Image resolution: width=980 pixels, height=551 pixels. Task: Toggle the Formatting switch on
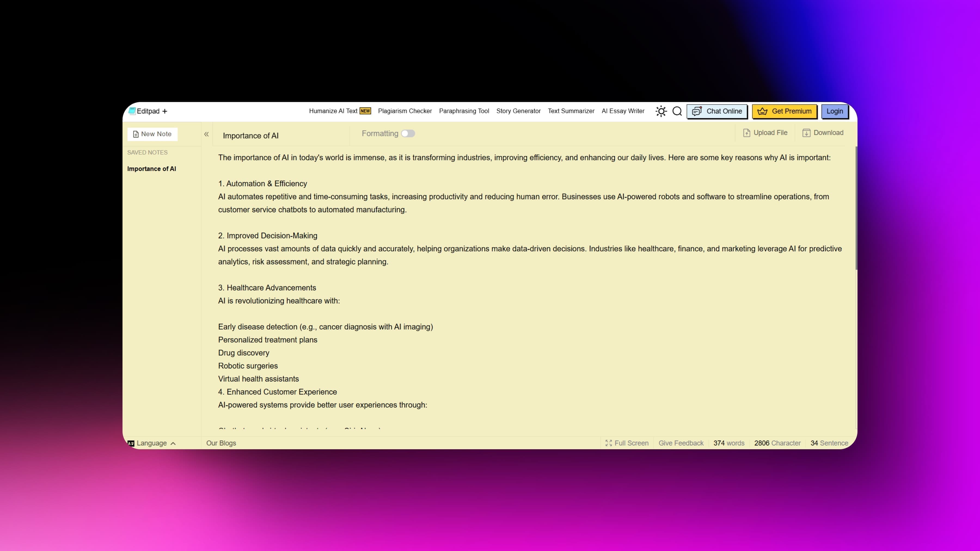(409, 133)
